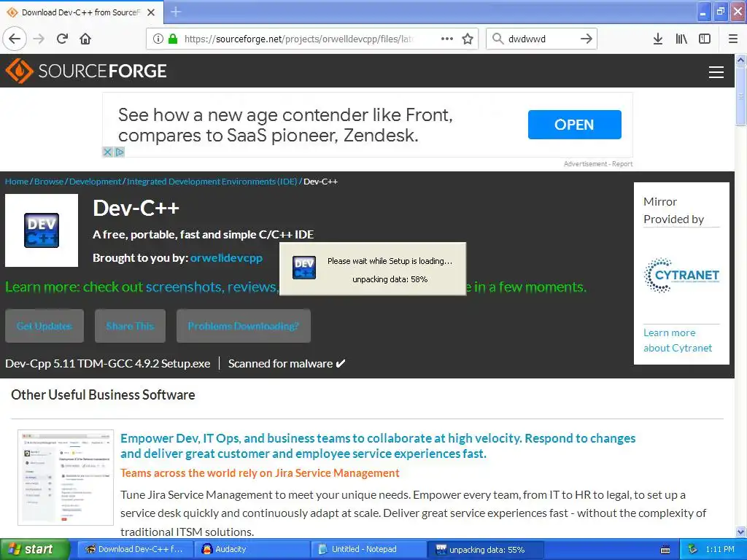Click the Dev-C++ project logo image
The height and width of the screenshot is (560, 747).
pyautogui.click(x=42, y=230)
